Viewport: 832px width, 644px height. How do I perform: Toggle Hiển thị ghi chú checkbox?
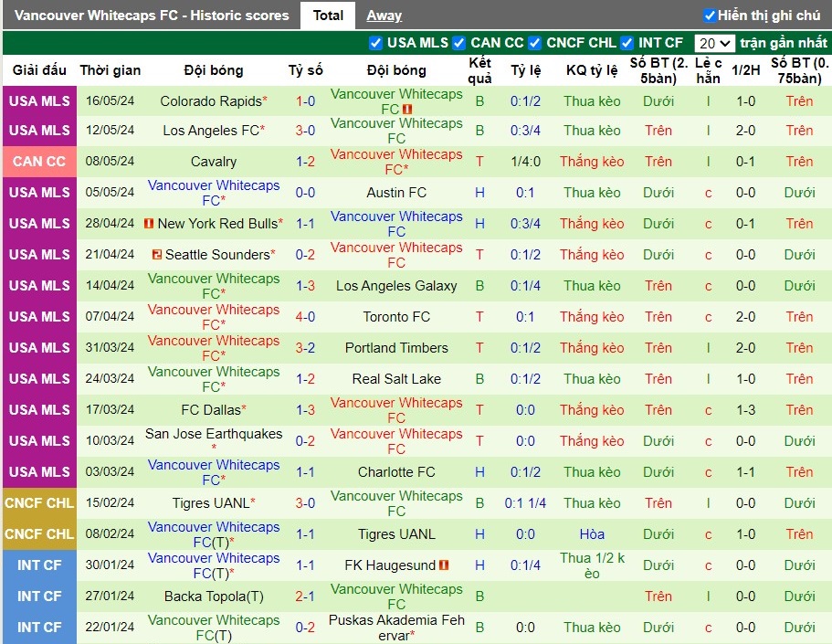[710, 16]
